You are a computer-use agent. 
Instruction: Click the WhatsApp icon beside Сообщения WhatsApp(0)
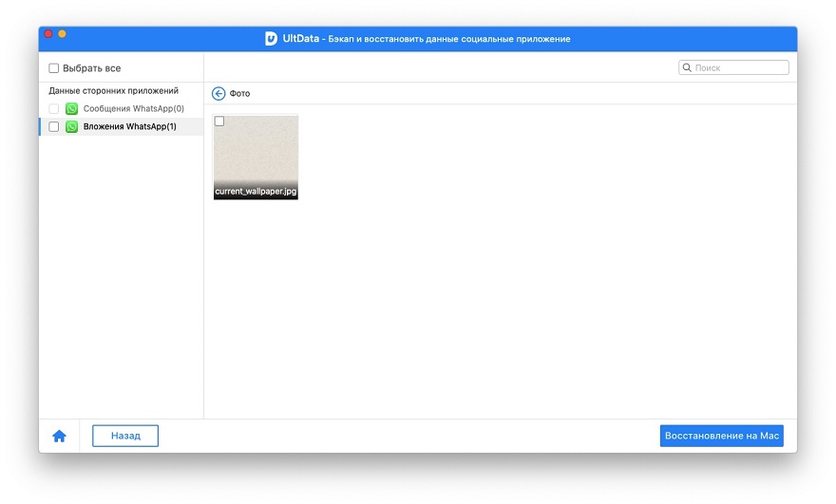(x=71, y=109)
